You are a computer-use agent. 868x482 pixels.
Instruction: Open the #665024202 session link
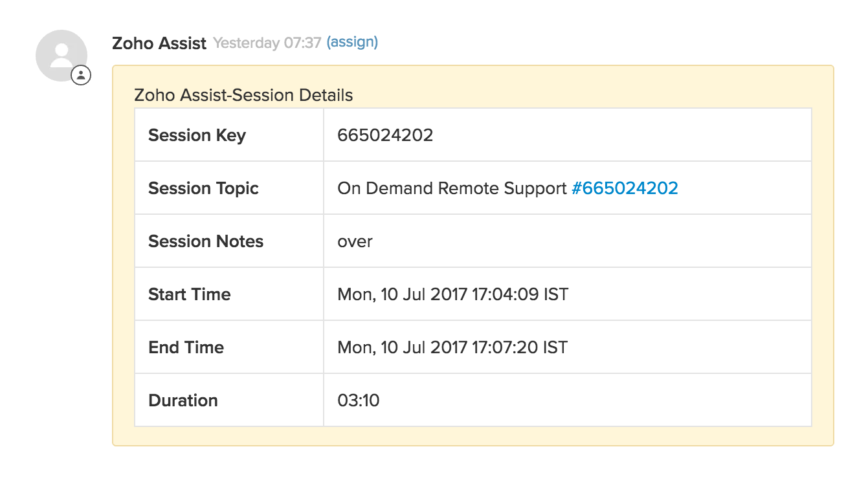pos(625,188)
